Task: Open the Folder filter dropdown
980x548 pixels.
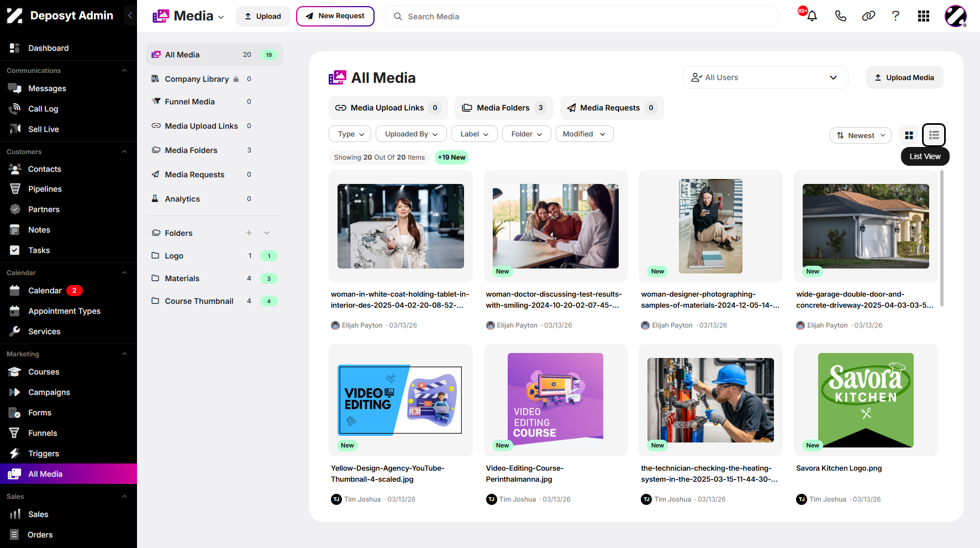Action: tap(526, 134)
